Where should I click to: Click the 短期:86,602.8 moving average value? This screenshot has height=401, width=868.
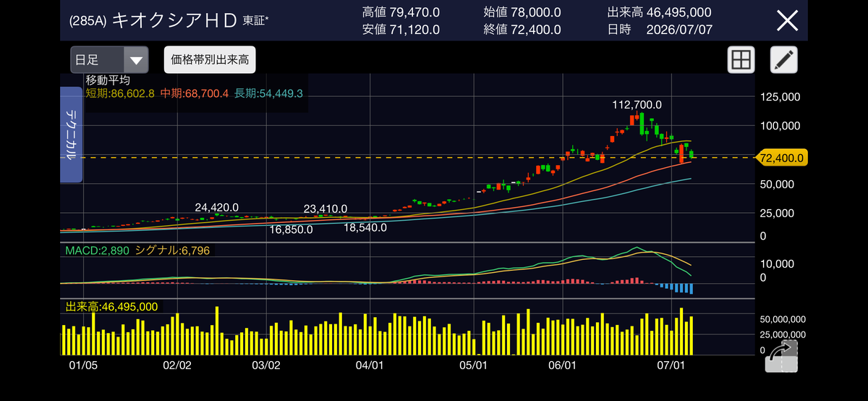click(120, 93)
